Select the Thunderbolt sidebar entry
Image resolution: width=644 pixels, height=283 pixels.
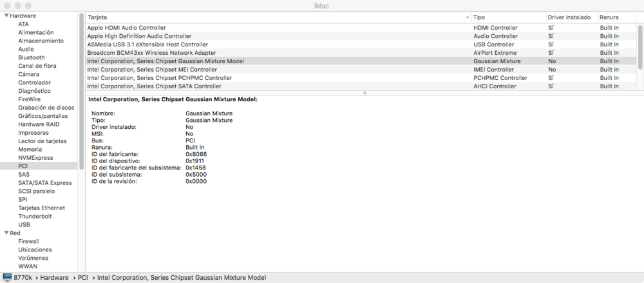35,217
